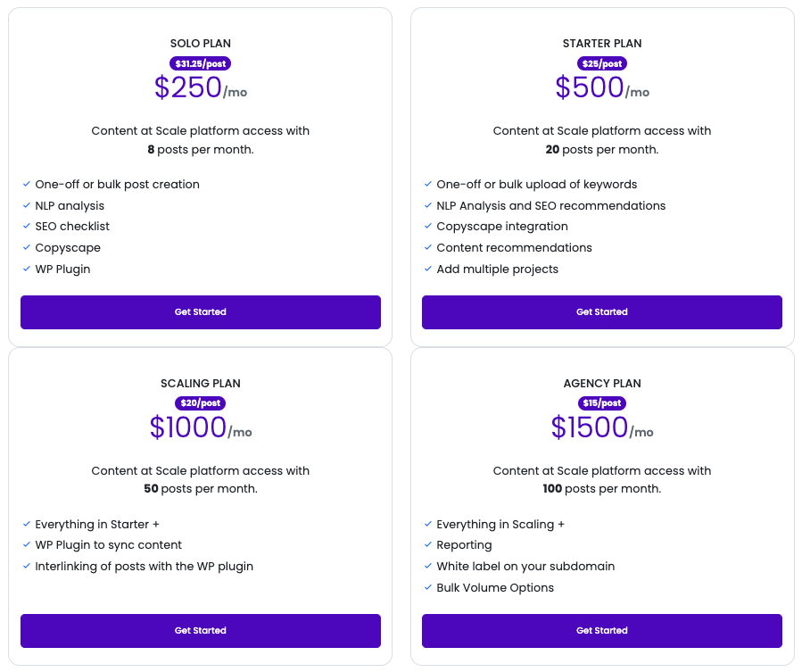The height and width of the screenshot is (672, 802).
Task: Click the SOLO PLAN heading
Action: [201, 44]
